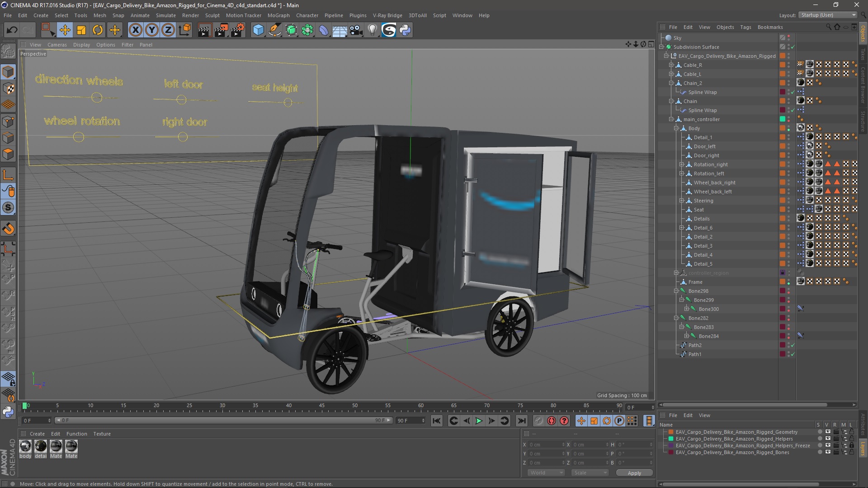The height and width of the screenshot is (488, 868).
Task: Select the Frame object
Action: click(695, 282)
